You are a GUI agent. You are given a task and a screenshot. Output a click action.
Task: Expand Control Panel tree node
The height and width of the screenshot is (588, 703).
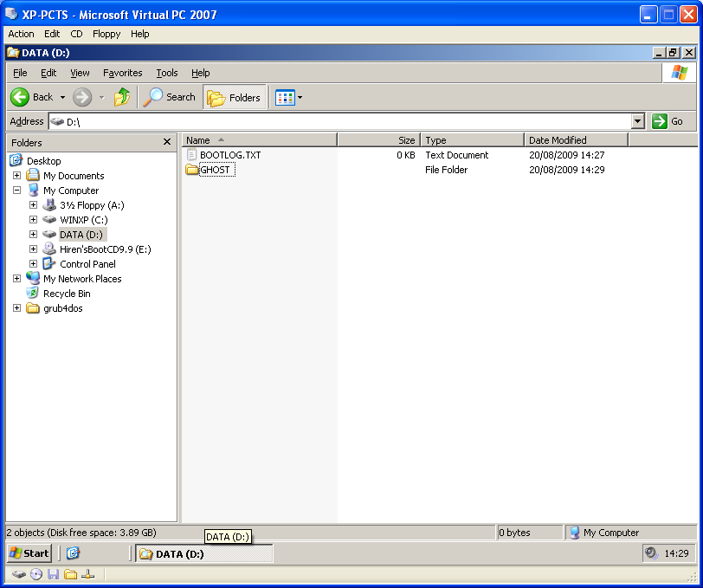[x=33, y=264]
